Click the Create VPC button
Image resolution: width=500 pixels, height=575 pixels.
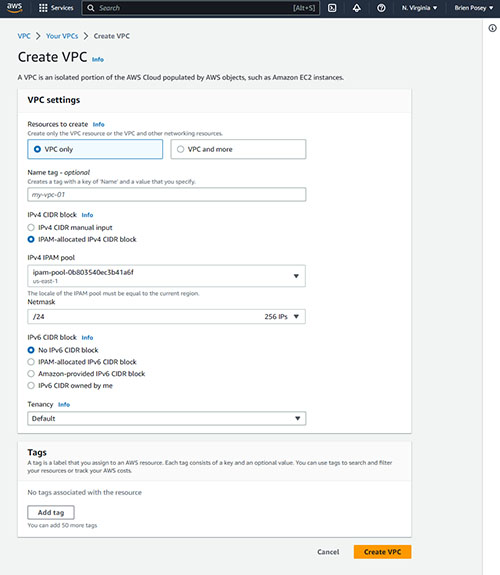[382, 552]
